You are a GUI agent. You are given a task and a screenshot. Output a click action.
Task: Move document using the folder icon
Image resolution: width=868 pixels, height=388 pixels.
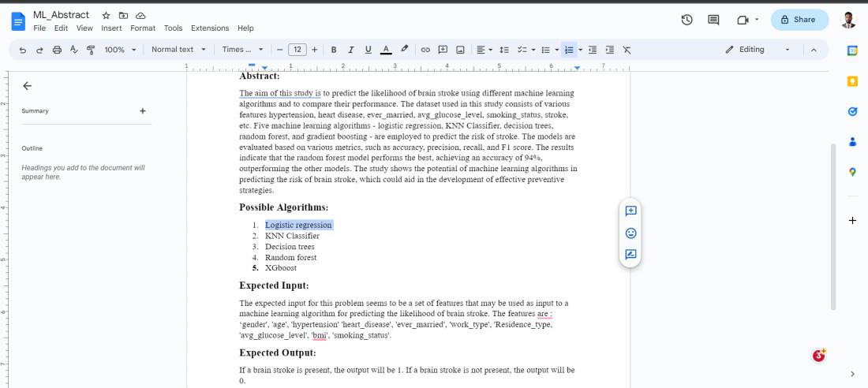(123, 16)
